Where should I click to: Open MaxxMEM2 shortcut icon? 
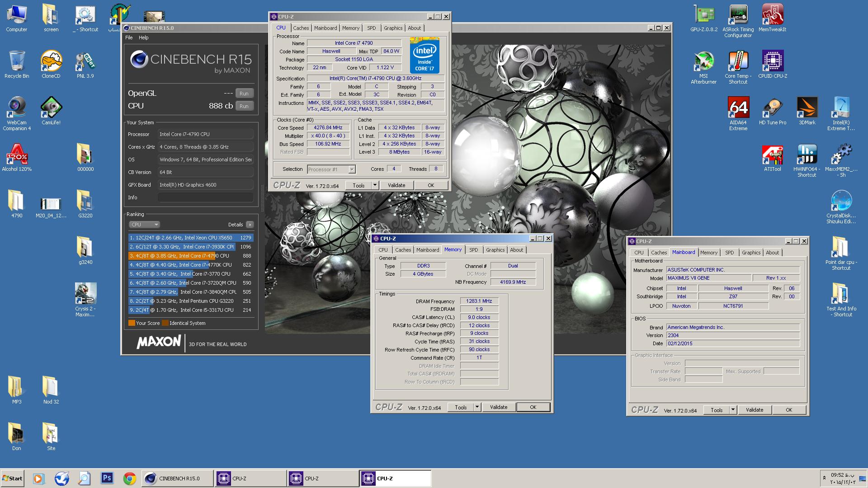(x=841, y=160)
